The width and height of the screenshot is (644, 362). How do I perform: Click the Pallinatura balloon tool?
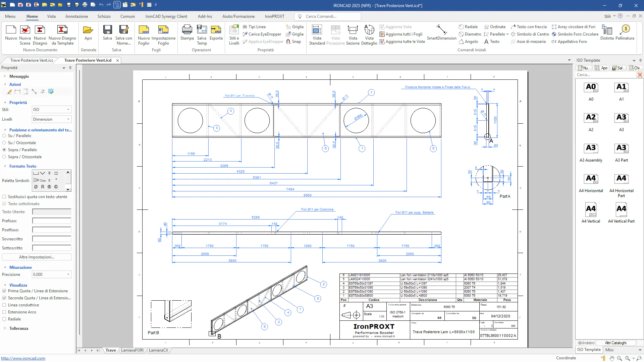click(x=625, y=33)
